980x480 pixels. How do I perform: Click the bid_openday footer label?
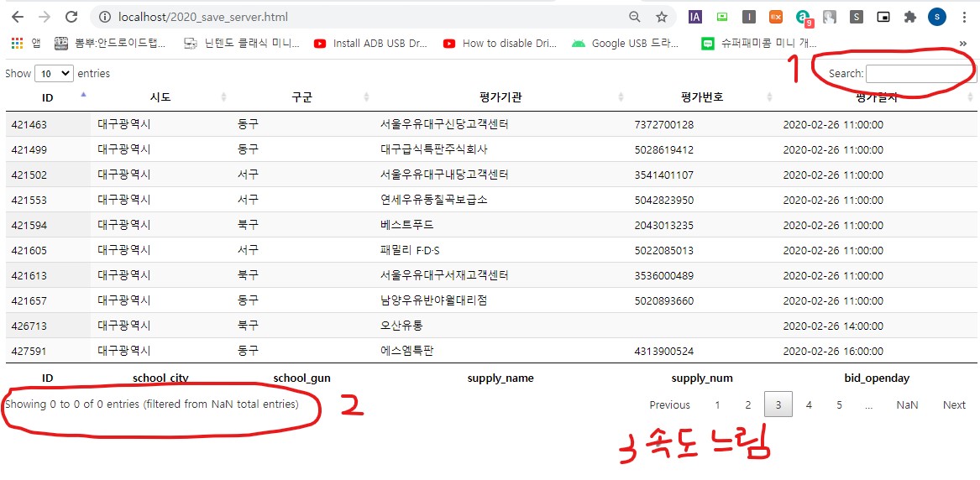pos(877,378)
